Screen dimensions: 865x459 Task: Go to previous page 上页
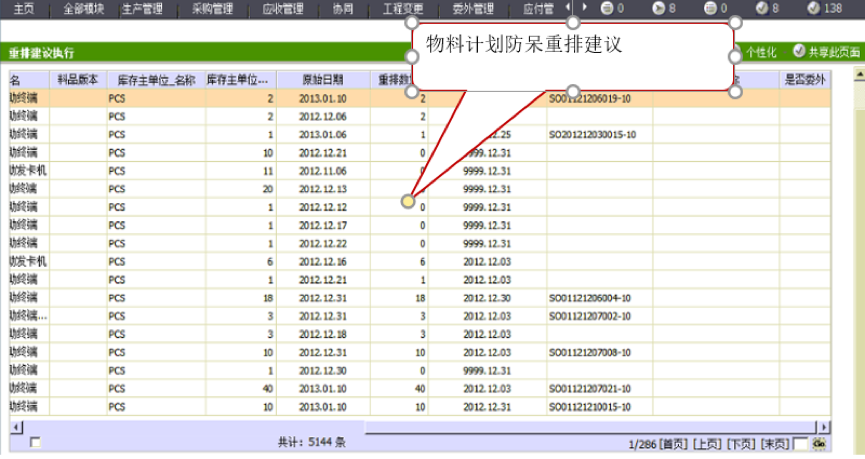tap(707, 444)
